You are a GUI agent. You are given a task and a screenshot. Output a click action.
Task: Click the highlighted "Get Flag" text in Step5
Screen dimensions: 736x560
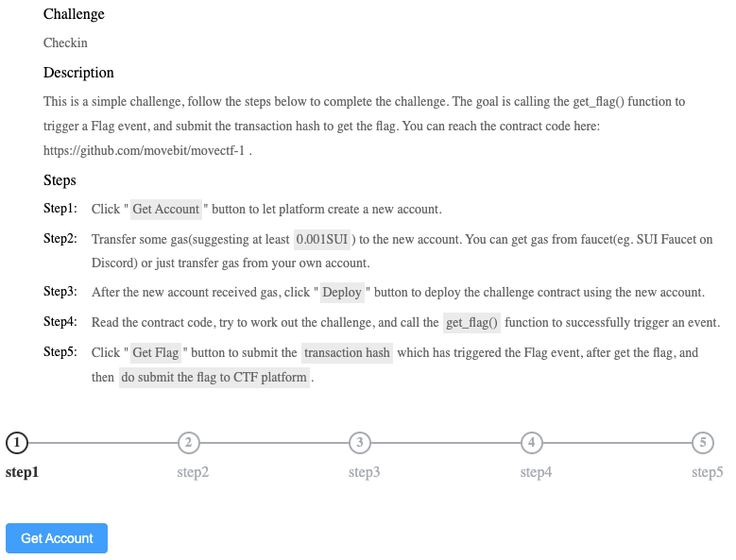click(156, 353)
